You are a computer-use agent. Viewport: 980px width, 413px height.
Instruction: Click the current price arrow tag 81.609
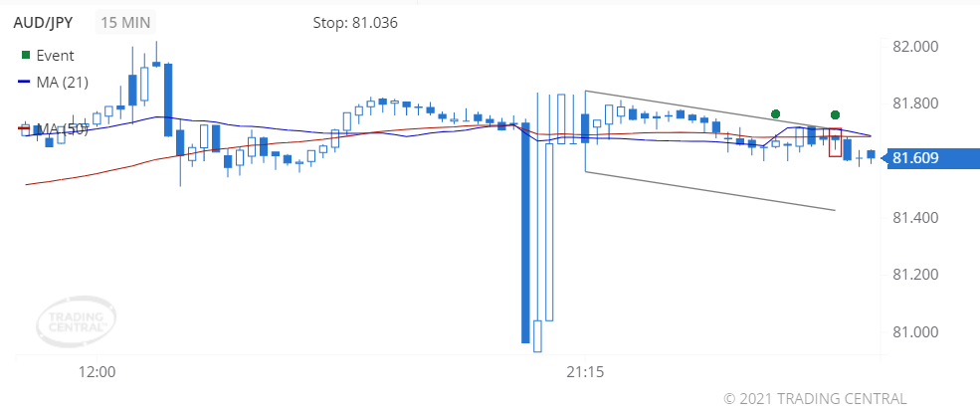[930, 158]
